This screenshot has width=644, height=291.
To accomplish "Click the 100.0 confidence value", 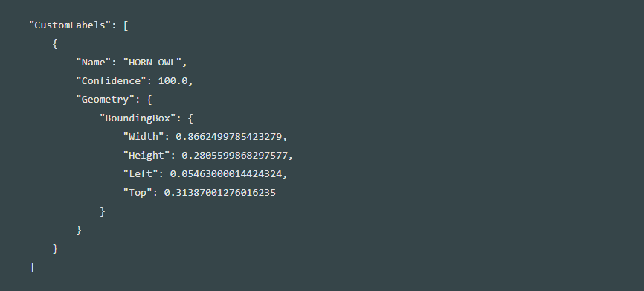I will pyautogui.click(x=173, y=81).
